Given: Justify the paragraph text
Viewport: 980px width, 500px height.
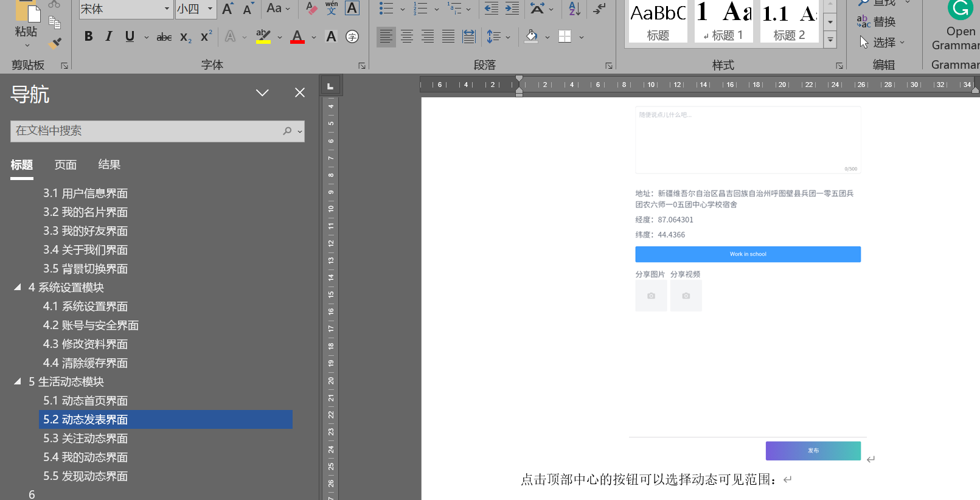Looking at the screenshot, I should (x=448, y=36).
